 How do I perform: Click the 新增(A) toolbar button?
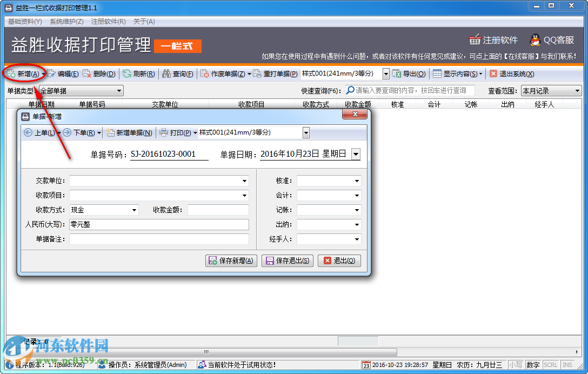[24, 74]
